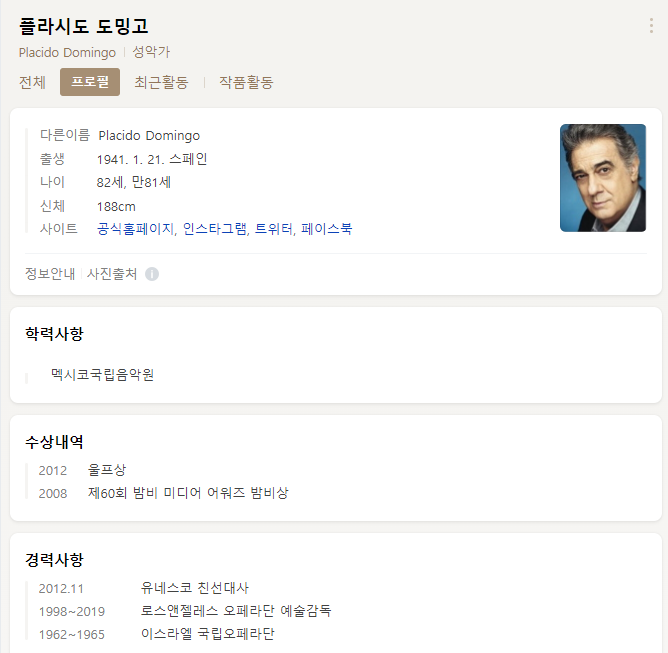668x653 pixels.
Task: Open the 페이스북 link
Action: point(327,229)
